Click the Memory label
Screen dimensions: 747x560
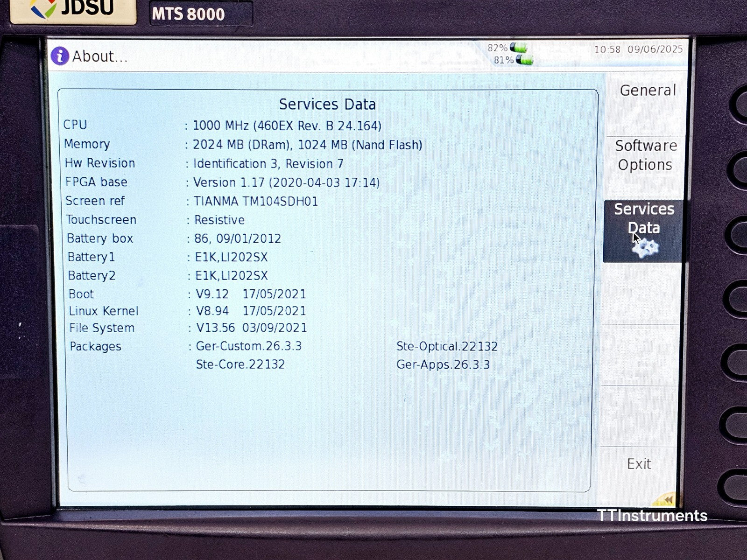87,144
